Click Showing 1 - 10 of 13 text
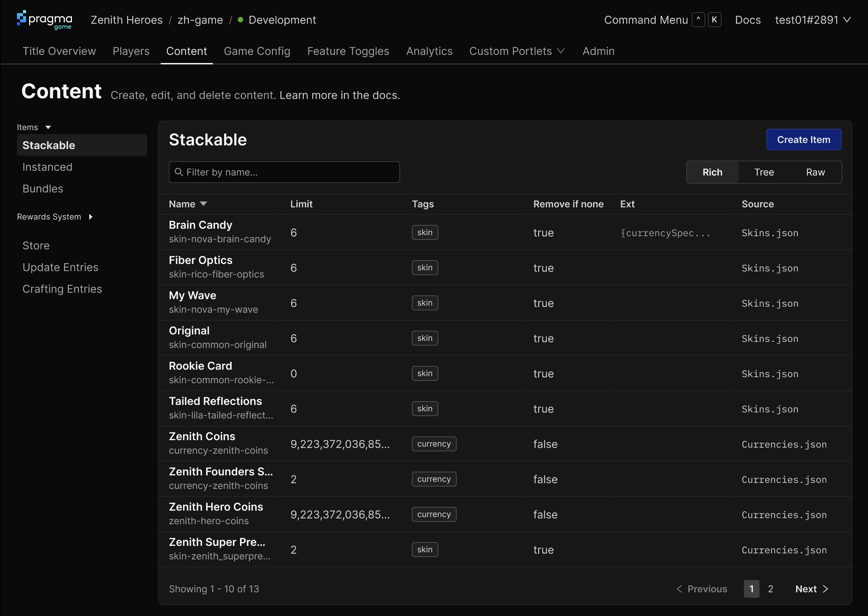Image resolution: width=868 pixels, height=616 pixels. click(x=214, y=589)
